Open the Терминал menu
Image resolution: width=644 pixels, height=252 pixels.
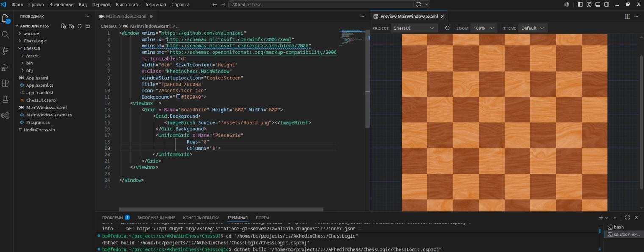pyautogui.click(x=155, y=4)
